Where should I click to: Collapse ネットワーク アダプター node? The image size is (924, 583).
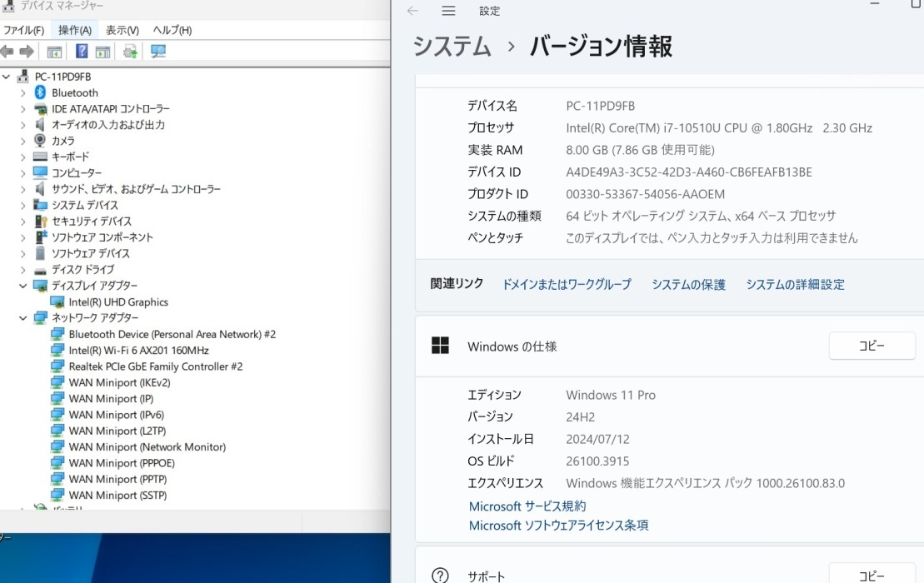click(x=23, y=318)
